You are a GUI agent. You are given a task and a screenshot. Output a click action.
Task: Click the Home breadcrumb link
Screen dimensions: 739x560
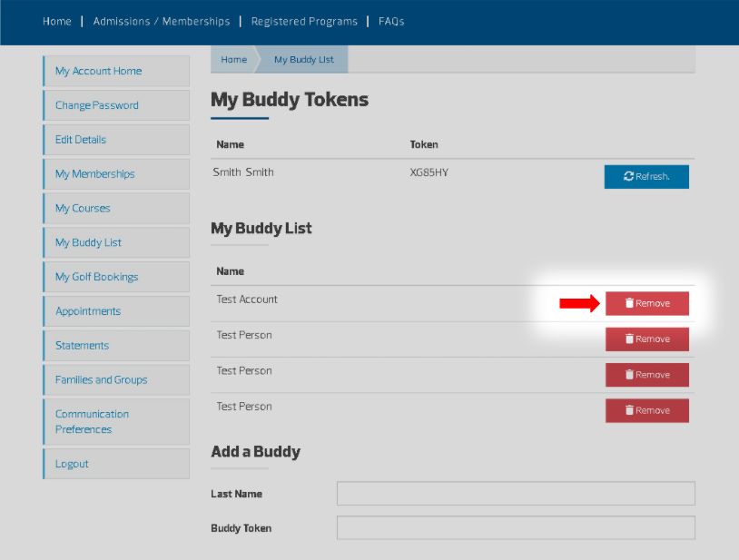pos(233,60)
